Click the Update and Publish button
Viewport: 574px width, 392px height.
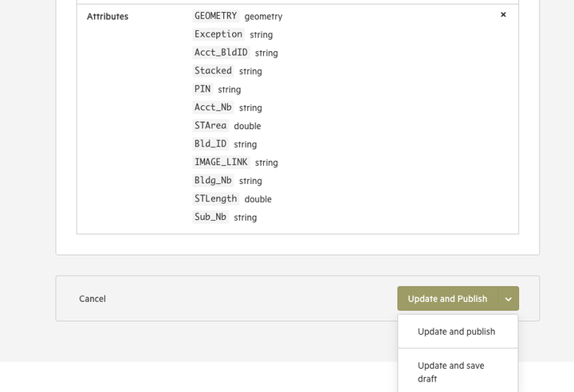447,299
